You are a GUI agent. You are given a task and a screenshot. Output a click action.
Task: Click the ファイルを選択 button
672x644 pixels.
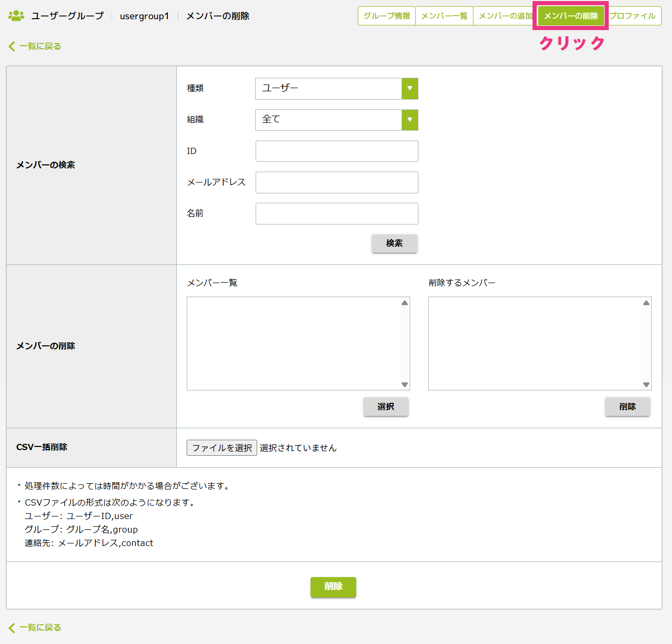click(x=222, y=448)
